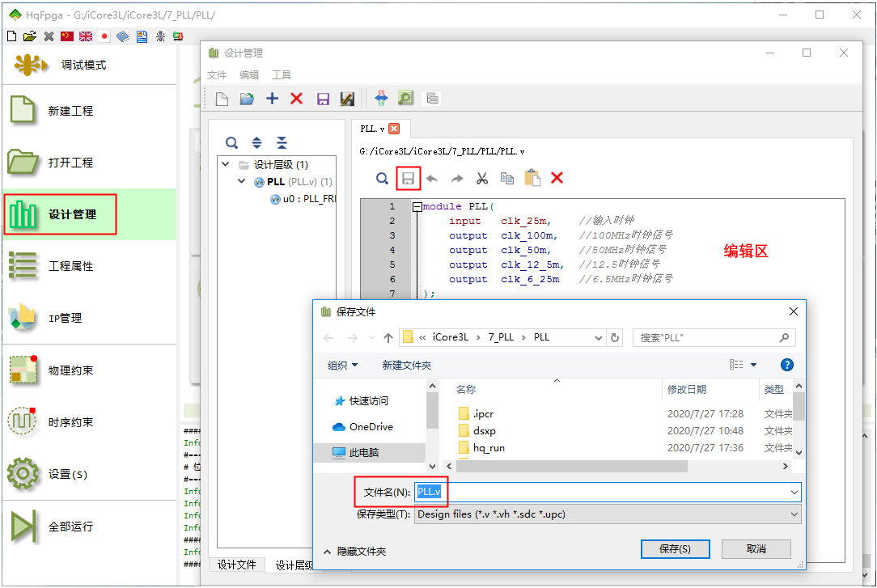
Task: Click the save icon in the editor toolbar
Action: 409,179
